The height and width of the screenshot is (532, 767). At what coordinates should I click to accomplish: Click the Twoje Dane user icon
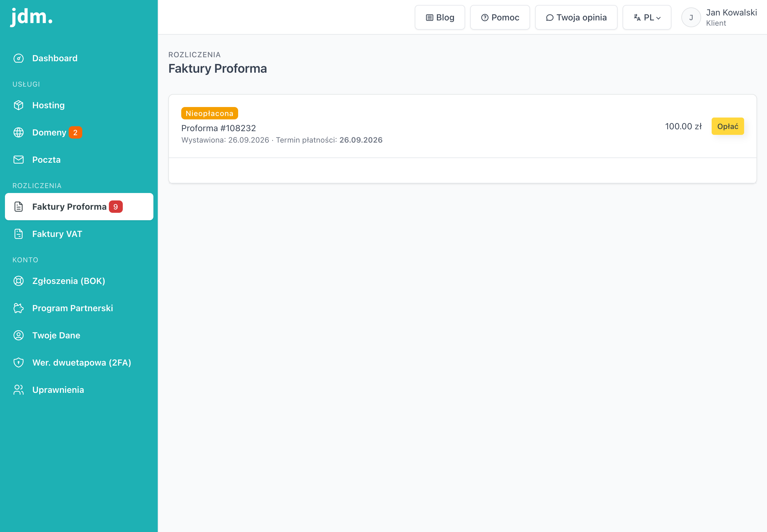(19, 335)
